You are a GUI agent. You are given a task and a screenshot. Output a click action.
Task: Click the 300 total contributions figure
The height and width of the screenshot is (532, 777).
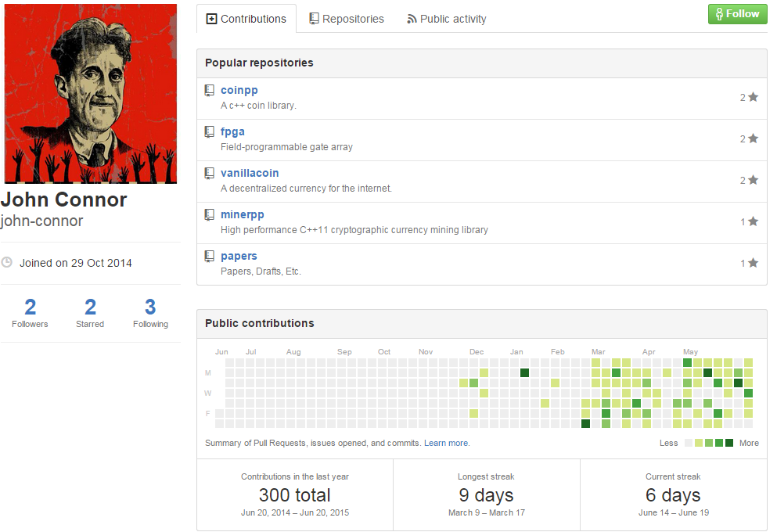pos(295,495)
